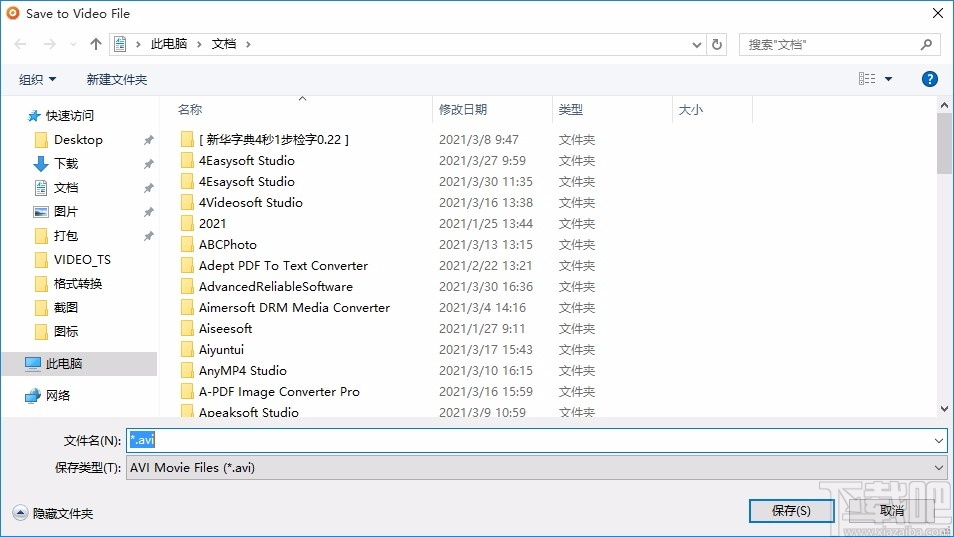The width and height of the screenshot is (954, 537).
Task: Select 此电脑 in the navigation pane
Action: 79,364
